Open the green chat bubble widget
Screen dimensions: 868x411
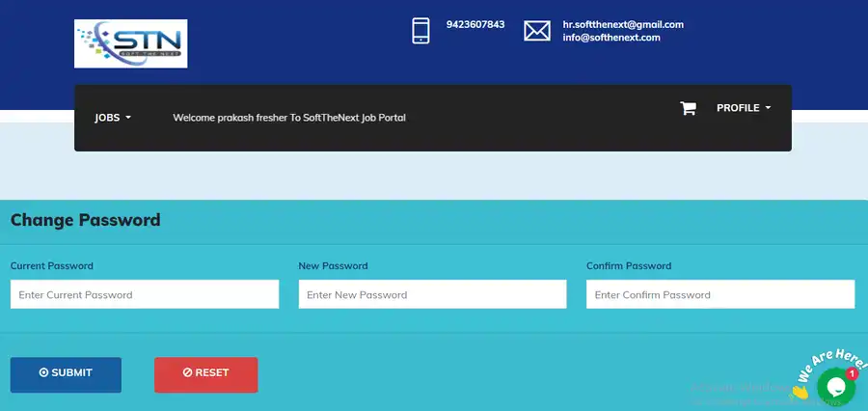pyautogui.click(x=835, y=388)
